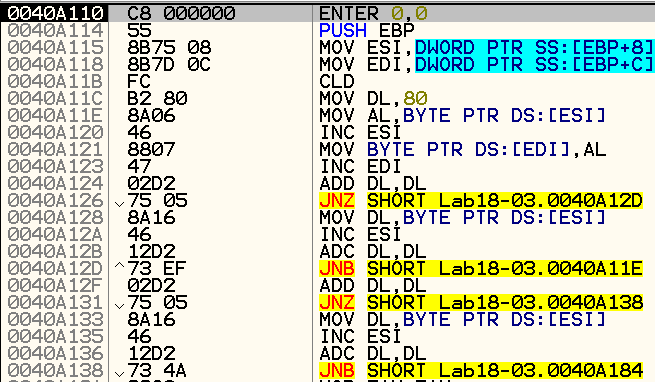The height and width of the screenshot is (382, 655).
Task: Click address 0040A12A
Action: point(55,234)
